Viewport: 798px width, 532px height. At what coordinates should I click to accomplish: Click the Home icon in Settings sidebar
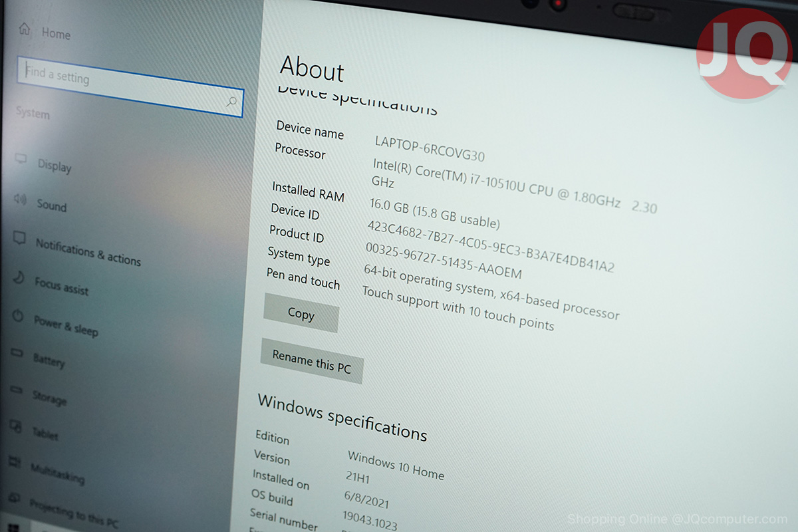(25, 29)
